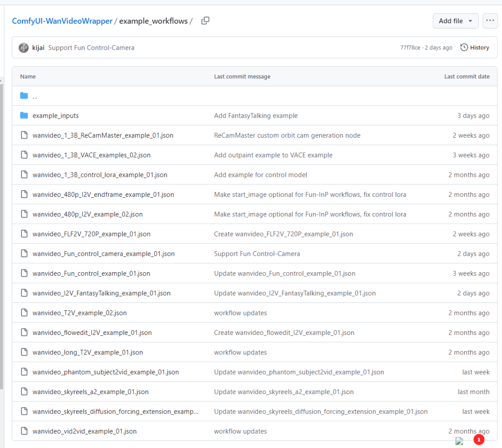Click file icon for wanvideo_480p_I2V_example_02.json
Viewport: 502px width, 448px height.
tap(24, 214)
